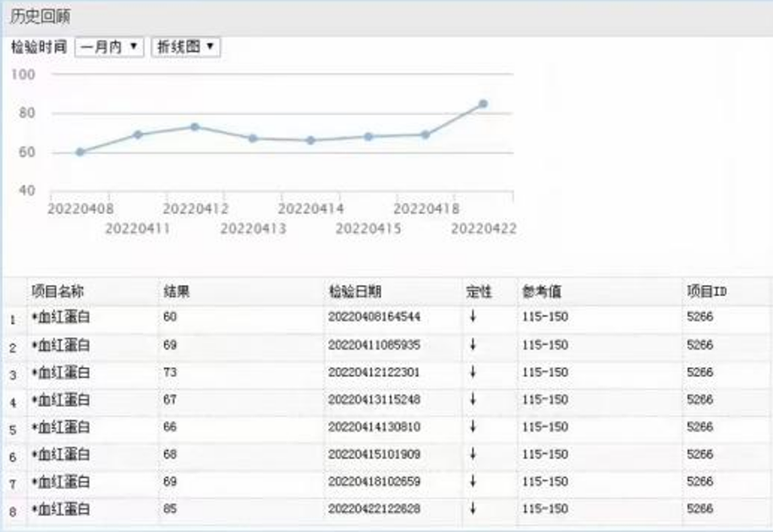Open the 一月内 time range dropdown

point(109,47)
